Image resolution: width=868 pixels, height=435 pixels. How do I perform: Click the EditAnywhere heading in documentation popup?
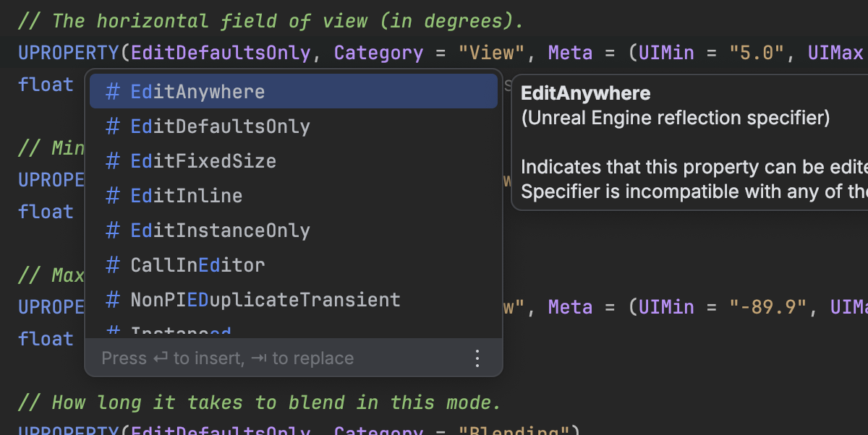click(x=585, y=93)
